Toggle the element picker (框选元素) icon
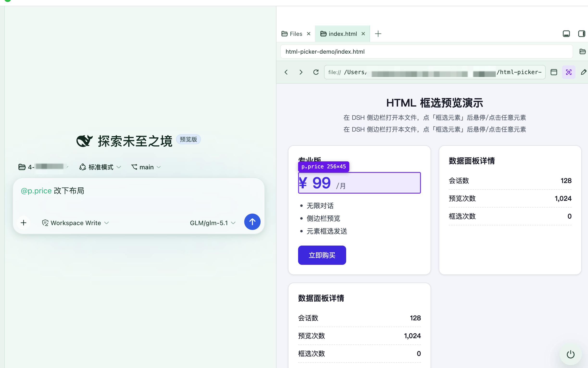 [x=569, y=72]
